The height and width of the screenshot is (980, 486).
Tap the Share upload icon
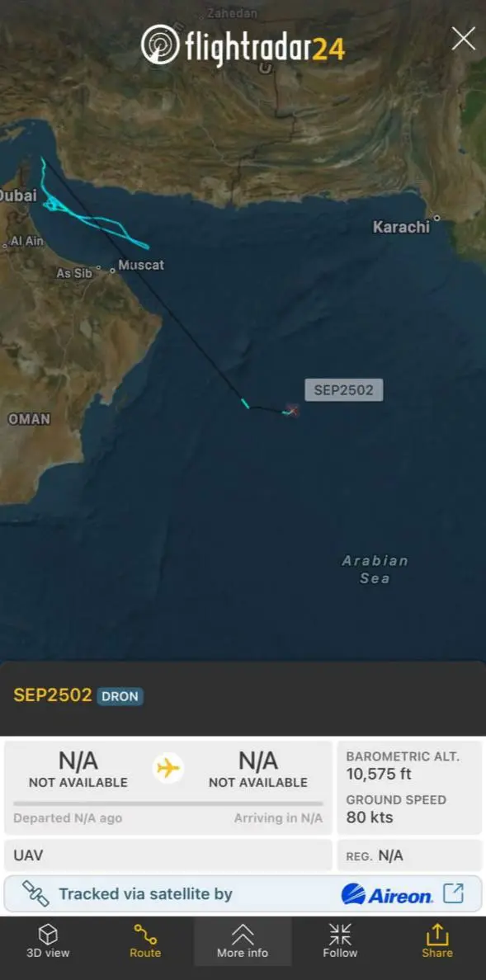point(436,935)
